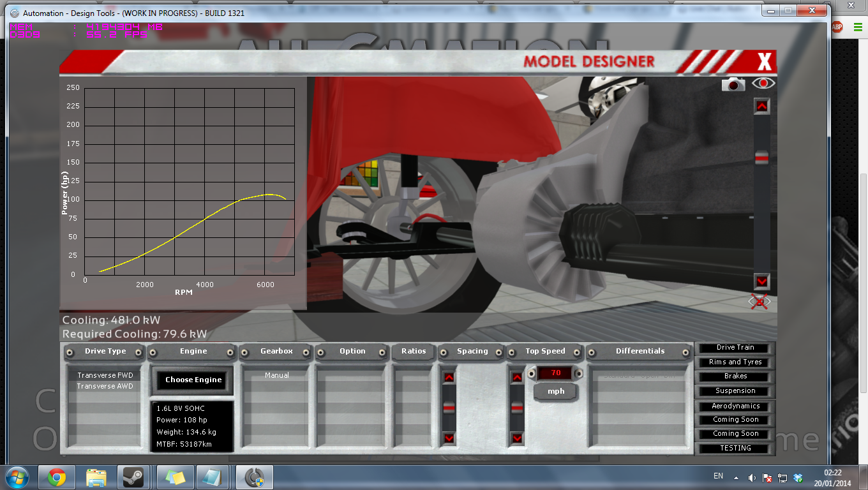Image resolution: width=868 pixels, height=490 pixels.
Task: Toggle the red eye view icon
Action: point(763,84)
